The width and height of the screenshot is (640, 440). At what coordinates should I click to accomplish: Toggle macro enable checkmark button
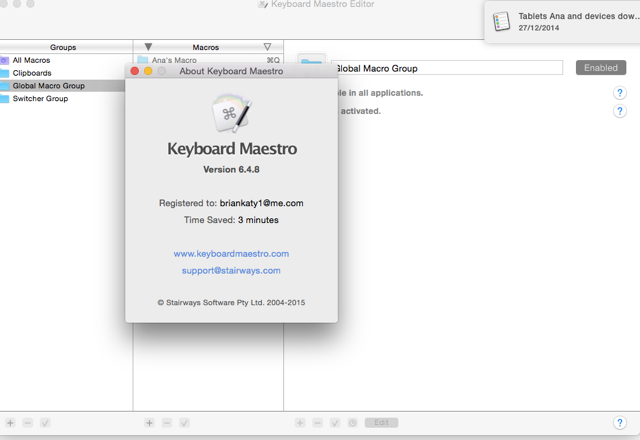click(x=184, y=423)
